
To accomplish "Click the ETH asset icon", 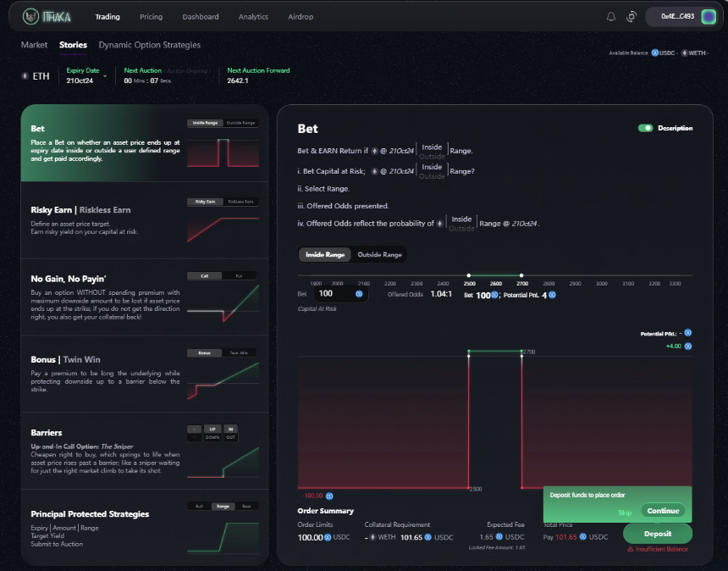I will [25, 75].
